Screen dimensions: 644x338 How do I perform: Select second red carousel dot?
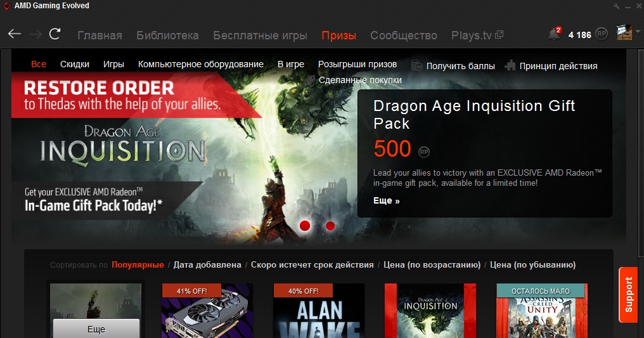330,226
